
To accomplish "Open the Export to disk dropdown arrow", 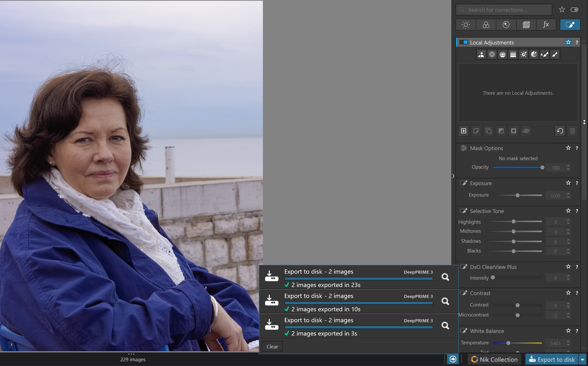I will [x=582, y=360].
